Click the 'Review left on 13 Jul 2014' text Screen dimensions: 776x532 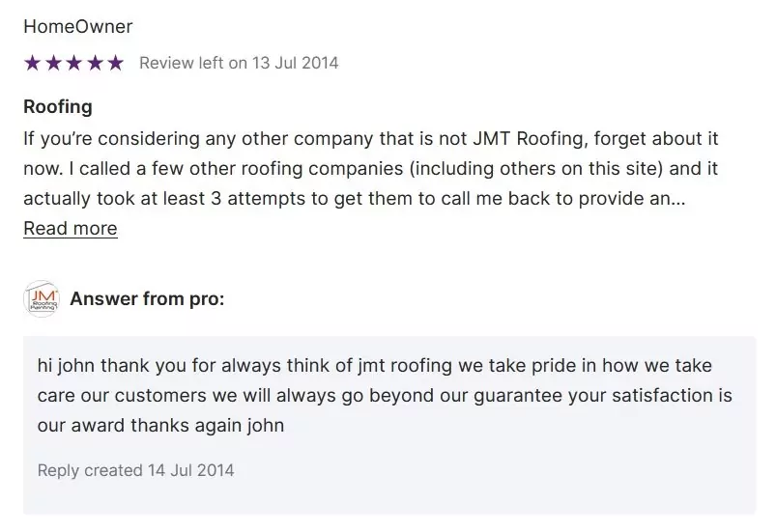(x=239, y=63)
